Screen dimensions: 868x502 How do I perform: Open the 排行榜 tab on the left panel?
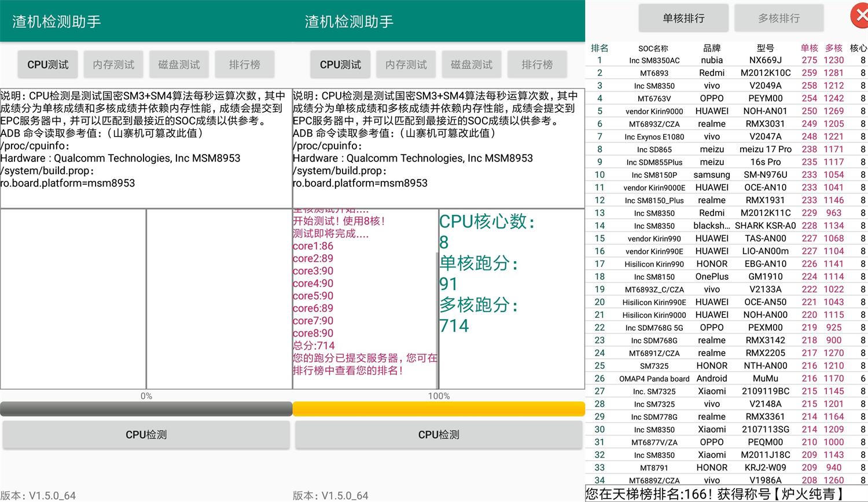pos(245,64)
